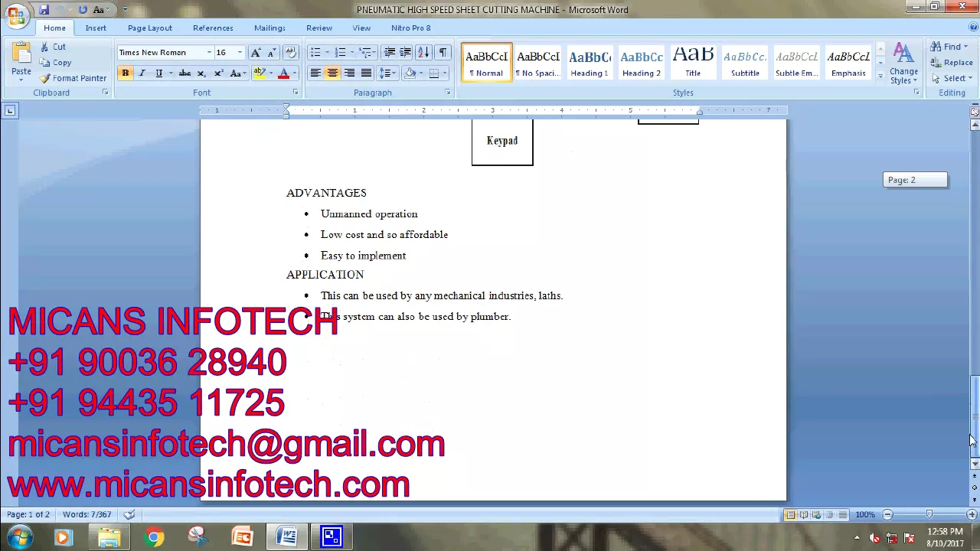Increase paragraph indent

pos(405,53)
